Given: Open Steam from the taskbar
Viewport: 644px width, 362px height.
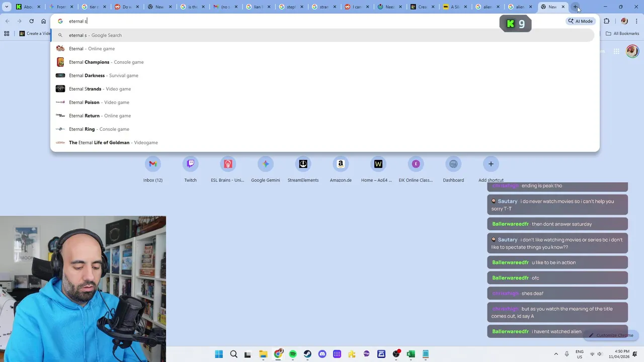Looking at the screenshot, I should [x=307, y=354].
